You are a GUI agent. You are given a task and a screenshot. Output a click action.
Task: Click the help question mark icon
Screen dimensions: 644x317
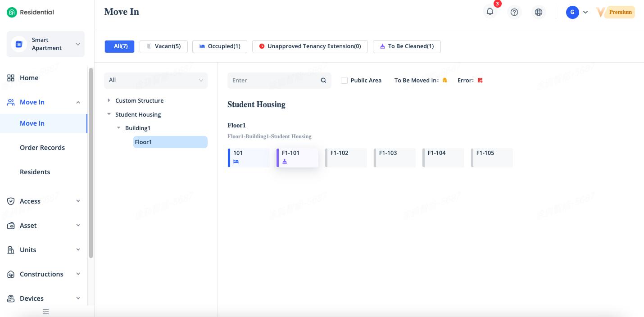(x=514, y=12)
